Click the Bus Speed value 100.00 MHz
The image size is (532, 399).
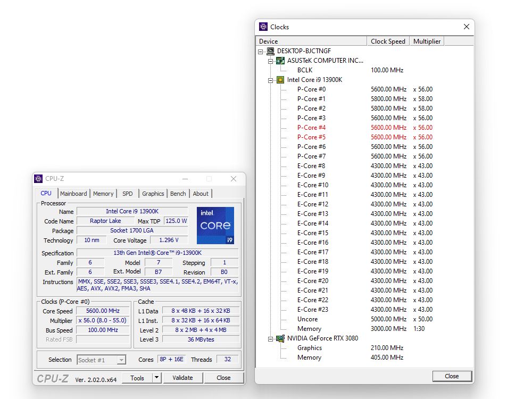[103, 330]
